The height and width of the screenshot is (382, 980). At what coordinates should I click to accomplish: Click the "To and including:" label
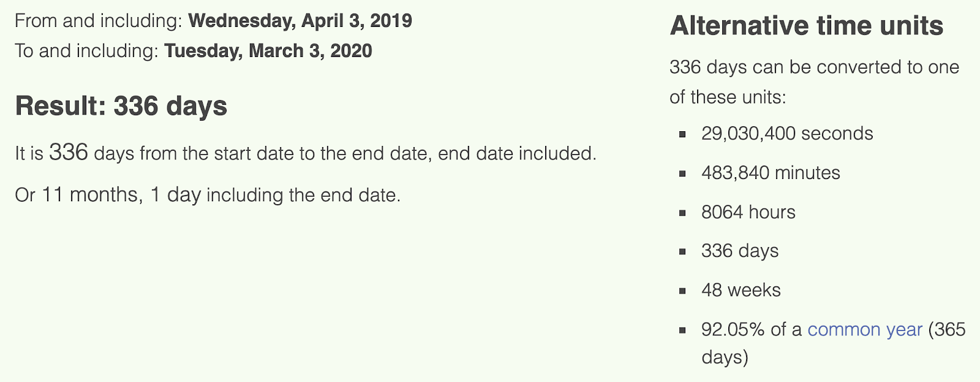click(87, 51)
